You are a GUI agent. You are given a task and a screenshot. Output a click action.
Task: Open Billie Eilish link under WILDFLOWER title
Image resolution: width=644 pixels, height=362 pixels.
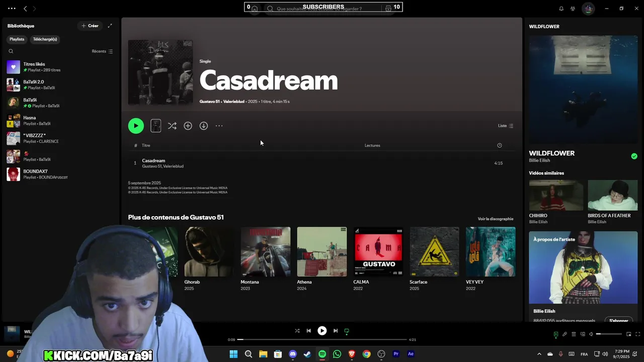[x=539, y=160]
